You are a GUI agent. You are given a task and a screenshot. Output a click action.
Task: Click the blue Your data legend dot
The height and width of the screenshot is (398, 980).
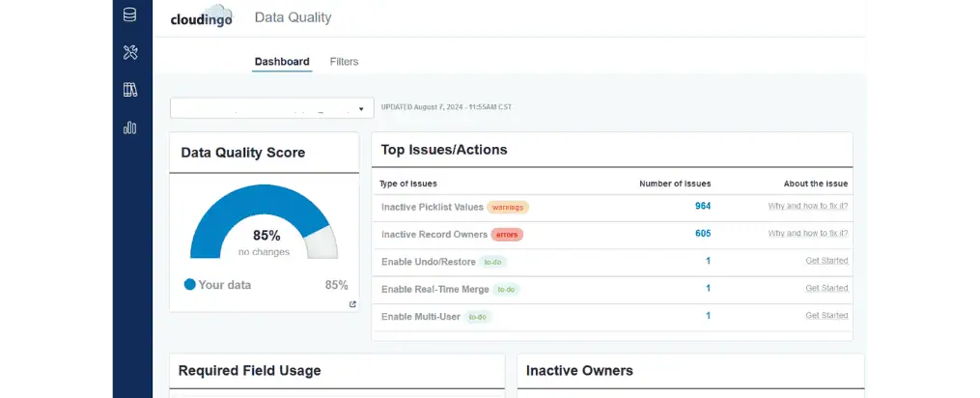coord(190,285)
